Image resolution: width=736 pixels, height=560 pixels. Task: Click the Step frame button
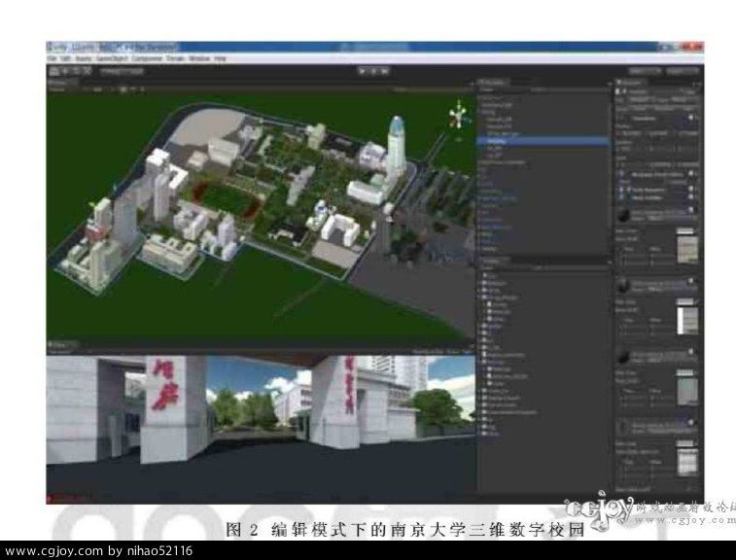[x=384, y=71]
